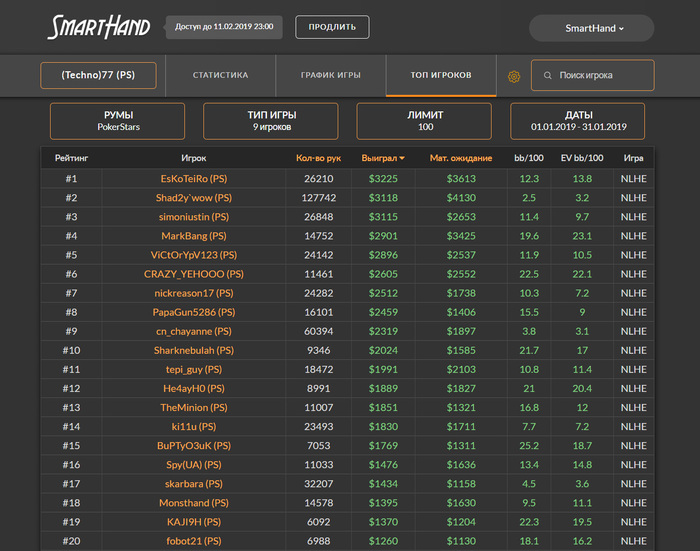The width and height of the screenshot is (700, 551).
Task: Open player Spy(UA) (PS)
Action: [x=194, y=465]
